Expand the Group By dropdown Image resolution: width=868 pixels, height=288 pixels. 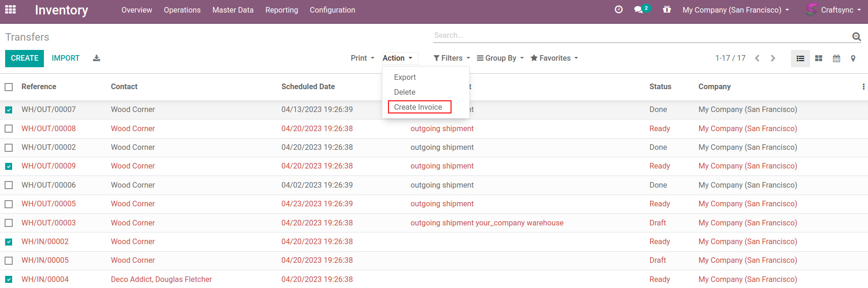click(x=500, y=58)
